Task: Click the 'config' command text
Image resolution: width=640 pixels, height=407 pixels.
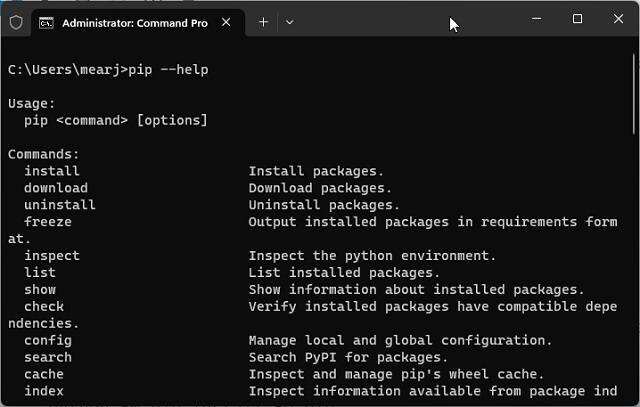Action: pyautogui.click(x=48, y=340)
